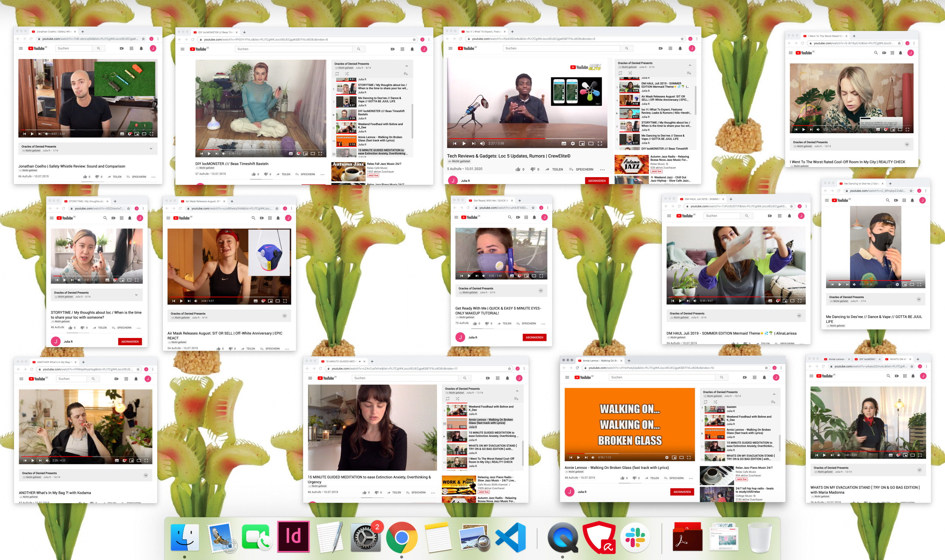Screen dimensions: 945x560
Task: Close the STORYTIME browser tab
Action: tap(107, 201)
